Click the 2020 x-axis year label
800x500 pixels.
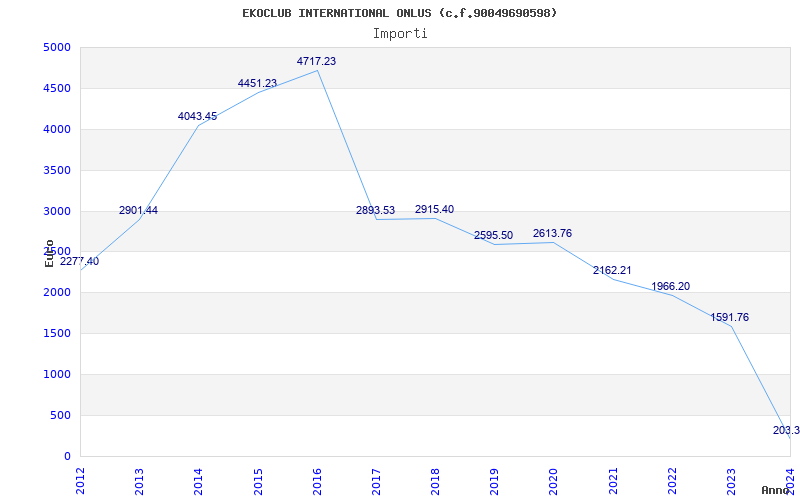pos(554,481)
